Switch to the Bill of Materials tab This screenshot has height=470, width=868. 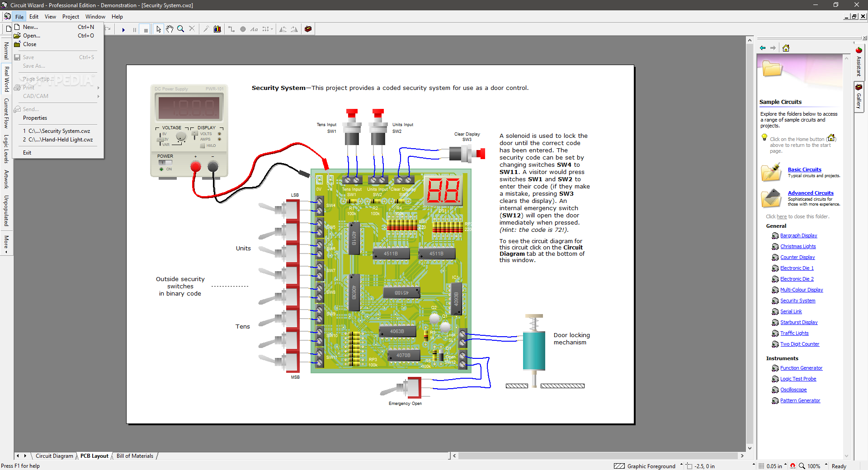[x=135, y=456]
